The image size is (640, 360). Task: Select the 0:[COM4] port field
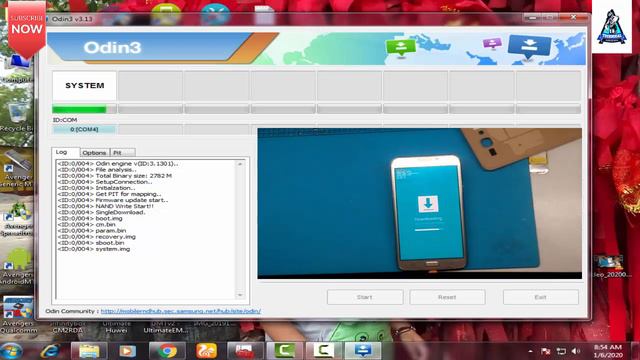(x=84, y=129)
